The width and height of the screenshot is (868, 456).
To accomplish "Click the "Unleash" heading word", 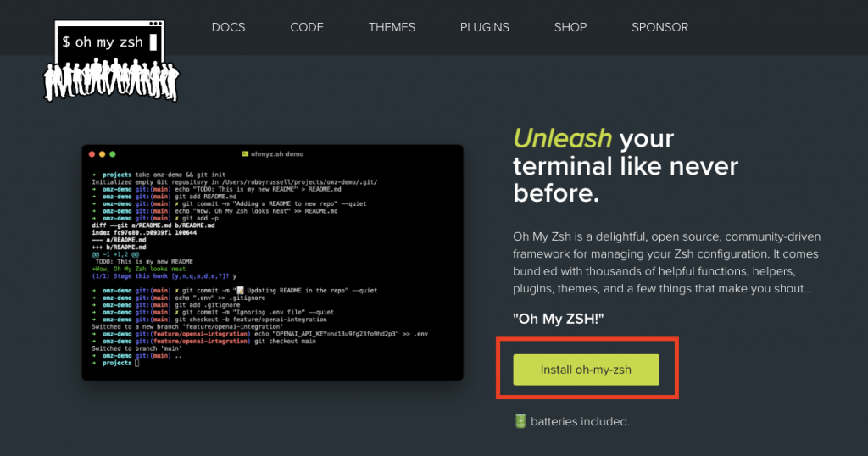I will (x=563, y=138).
